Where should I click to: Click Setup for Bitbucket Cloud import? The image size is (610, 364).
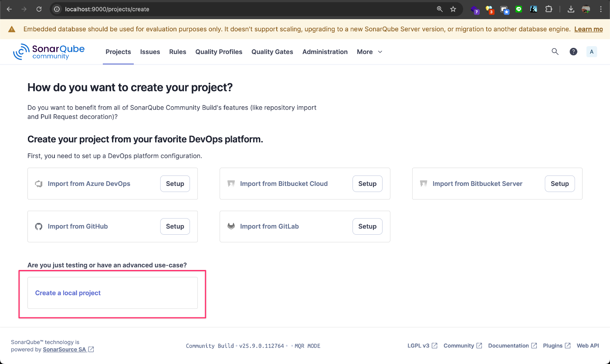(x=367, y=184)
